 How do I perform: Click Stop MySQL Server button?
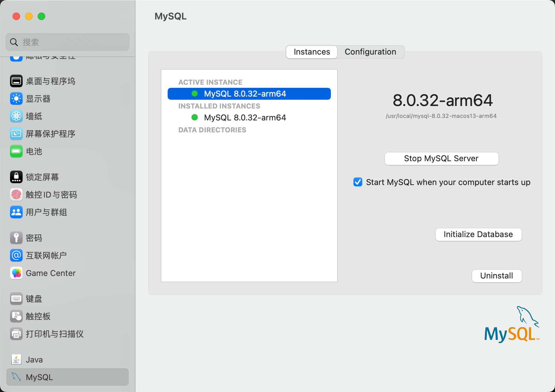(x=441, y=158)
